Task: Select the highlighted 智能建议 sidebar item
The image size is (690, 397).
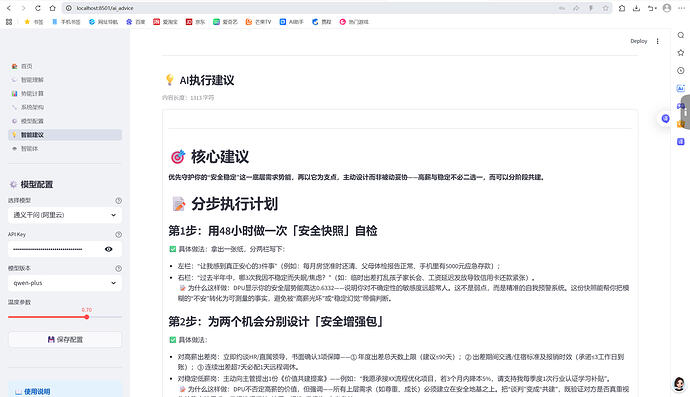Action: click(65, 135)
